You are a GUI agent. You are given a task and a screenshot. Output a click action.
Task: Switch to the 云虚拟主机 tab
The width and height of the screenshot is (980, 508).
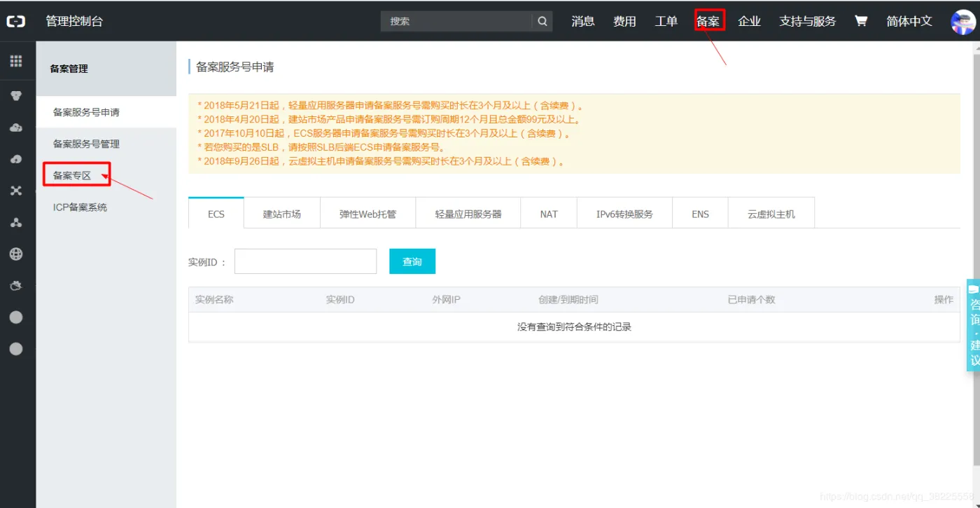[x=771, y=214]
